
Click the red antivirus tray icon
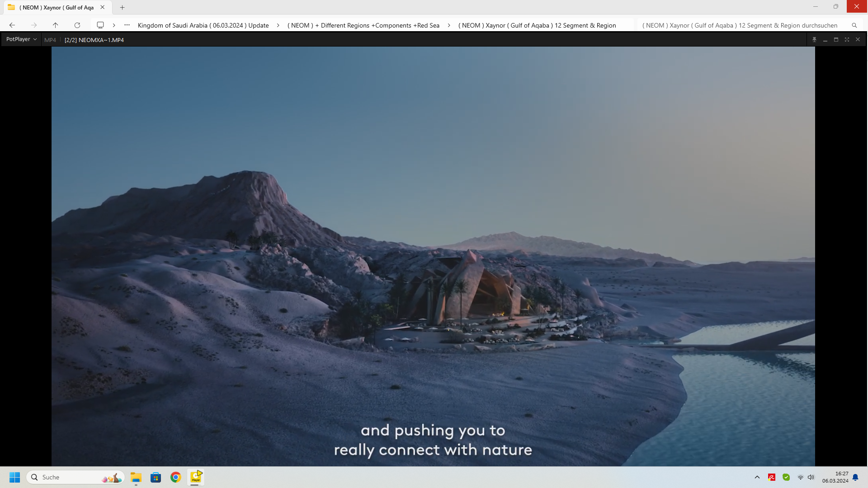[x=772, y=477]
